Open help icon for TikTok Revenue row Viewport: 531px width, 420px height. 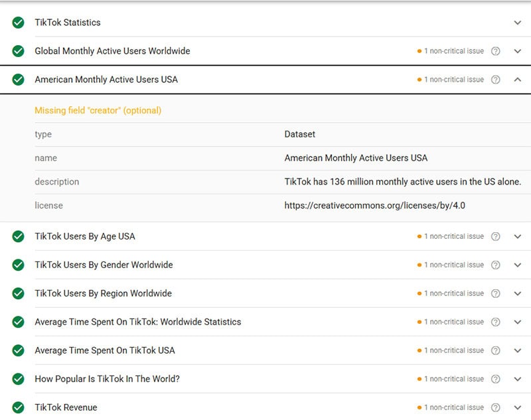tap(495, 407)
